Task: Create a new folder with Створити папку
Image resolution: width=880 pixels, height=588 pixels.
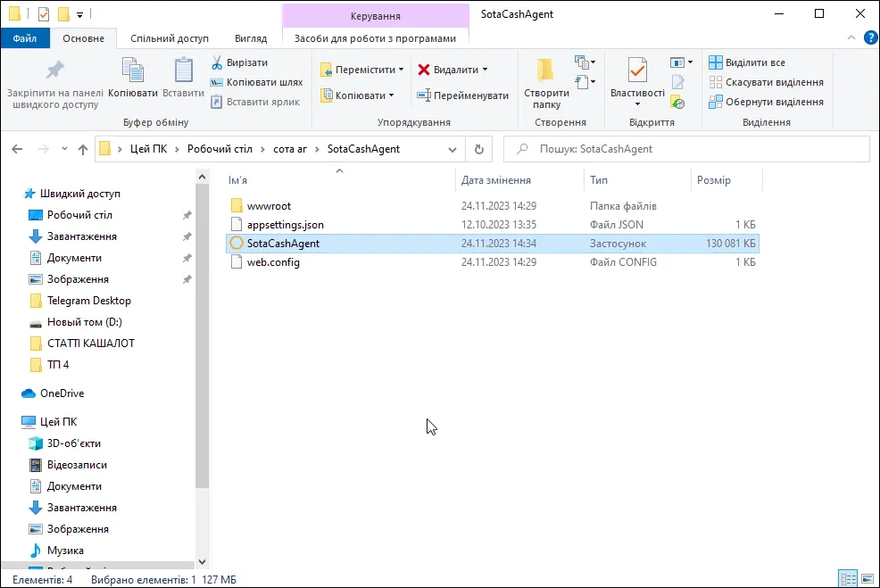Action: (546, 83)
